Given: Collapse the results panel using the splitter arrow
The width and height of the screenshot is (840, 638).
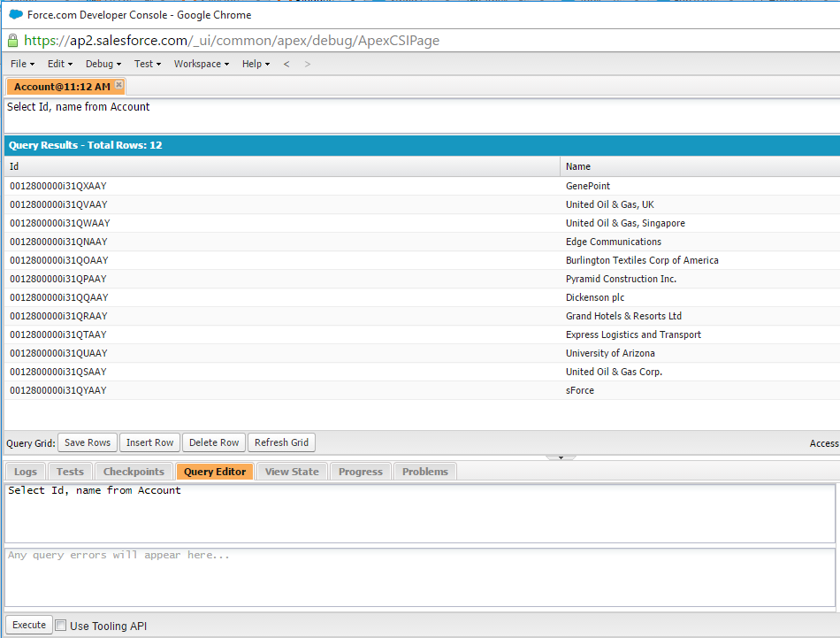Looking at the screenshot, I should [561, 457].
